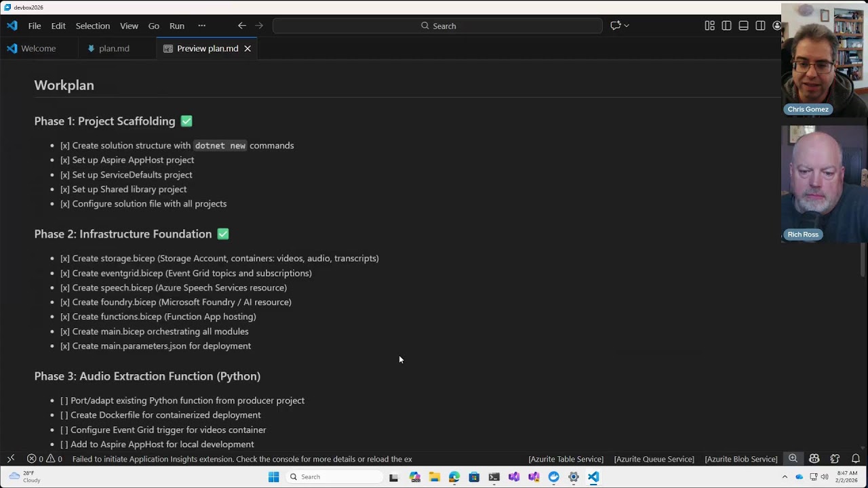Close the Preview plan.md tab

coord(248,49)
